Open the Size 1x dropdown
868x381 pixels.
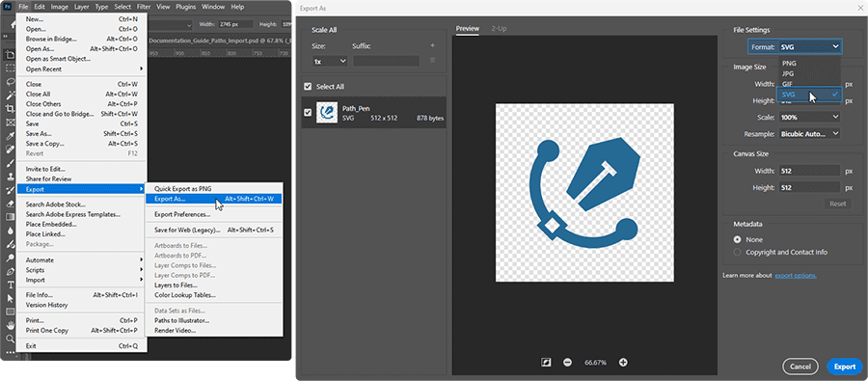pos(330,61)
